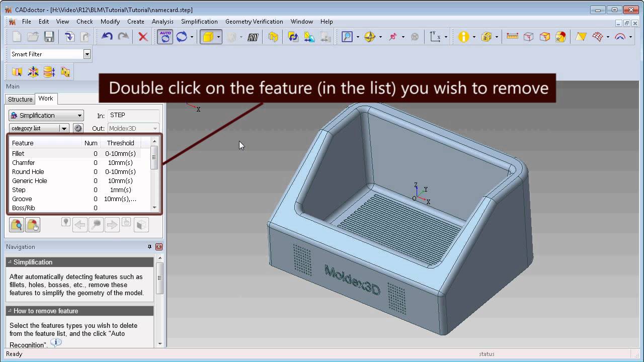Switch to the Structure tab

click(x=20, y=99)
